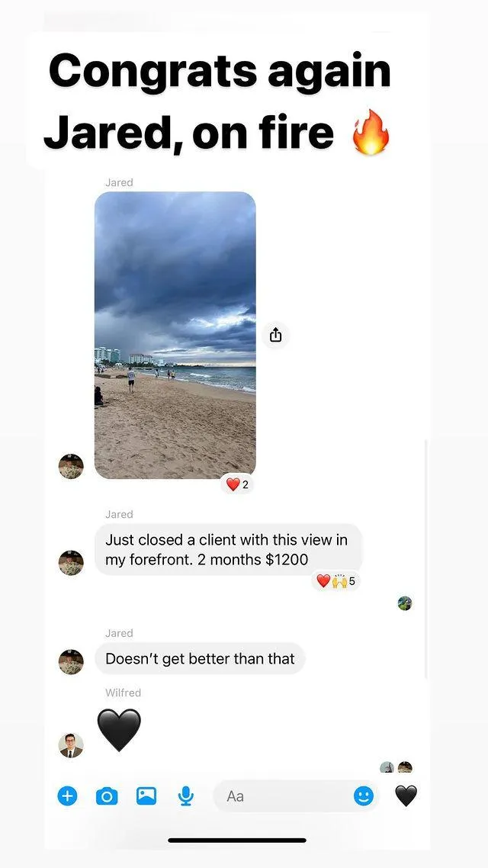Tap the blue plus icon
This screenshot has width=488, height=868.
[x=68, y=796]
